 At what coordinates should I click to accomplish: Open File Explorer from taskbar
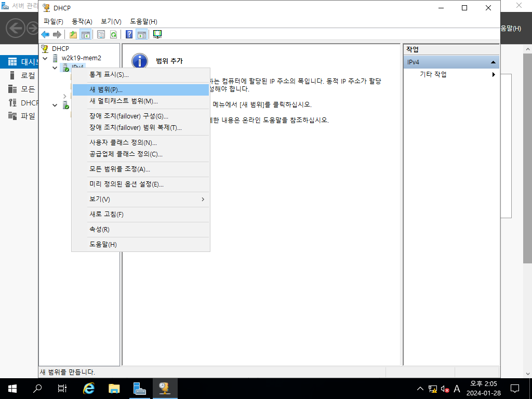point(114,389)
